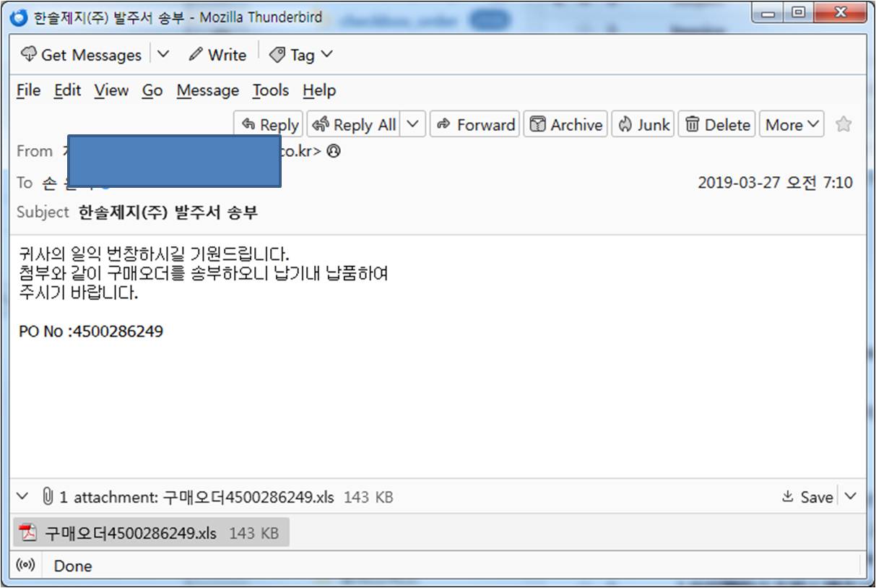Compose a new email with Write
Screen dimensions: 876x588
[217, 55]
